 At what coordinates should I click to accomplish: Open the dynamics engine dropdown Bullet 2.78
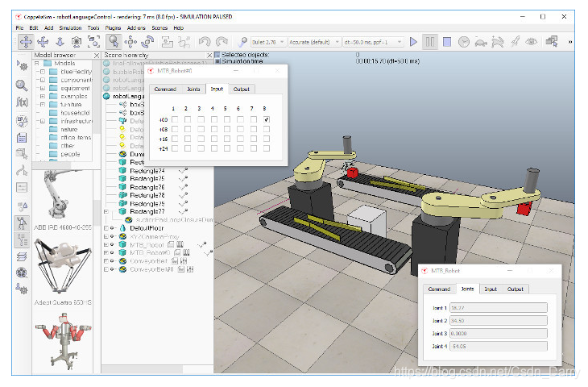pyautogui.click(x=267, y=42)
